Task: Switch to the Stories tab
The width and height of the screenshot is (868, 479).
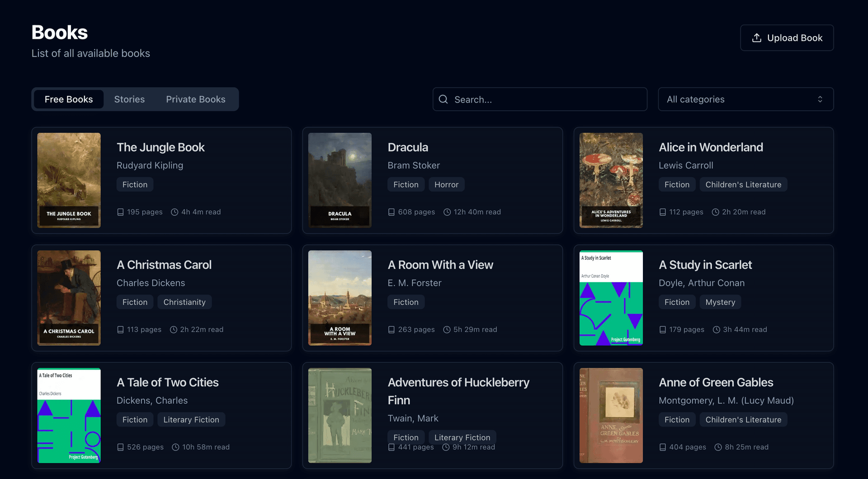Action: 129,100
